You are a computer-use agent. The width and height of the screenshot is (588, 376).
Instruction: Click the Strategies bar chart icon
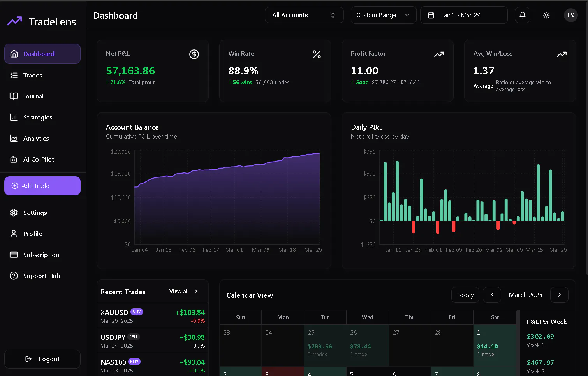tap(14, 117)
